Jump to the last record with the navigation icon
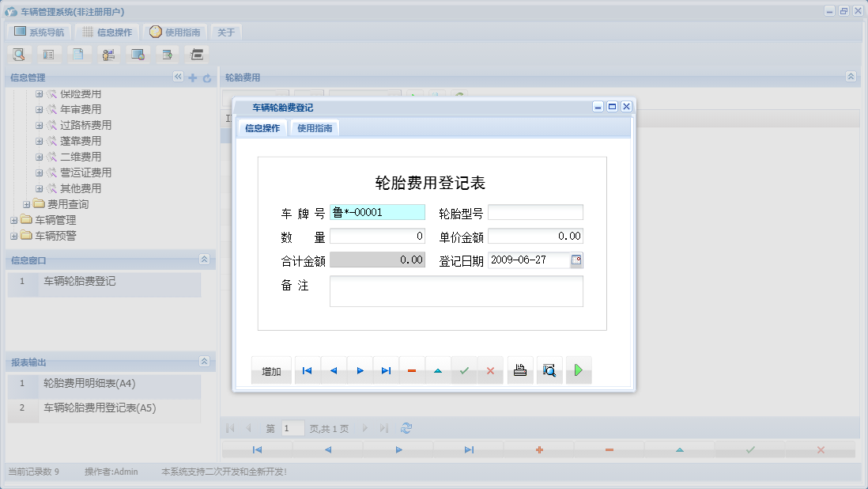 (386, 370)
